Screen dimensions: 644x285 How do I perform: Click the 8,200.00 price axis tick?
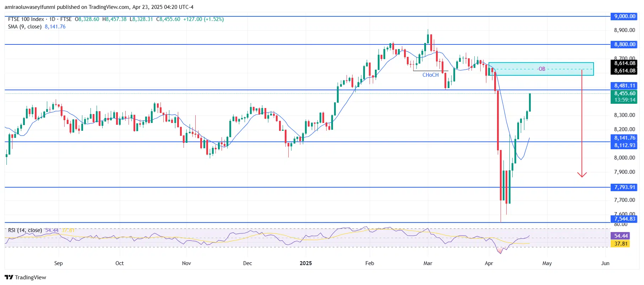[624, 129]
